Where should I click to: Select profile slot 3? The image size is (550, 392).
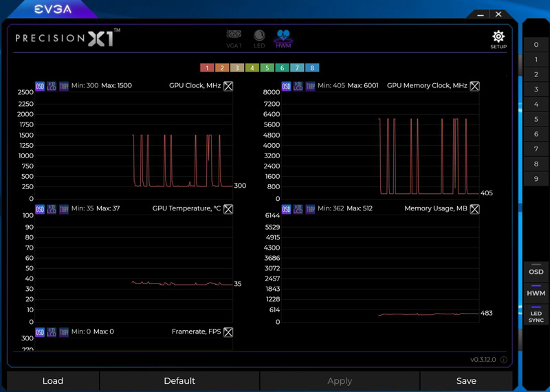tap(536, 89)
